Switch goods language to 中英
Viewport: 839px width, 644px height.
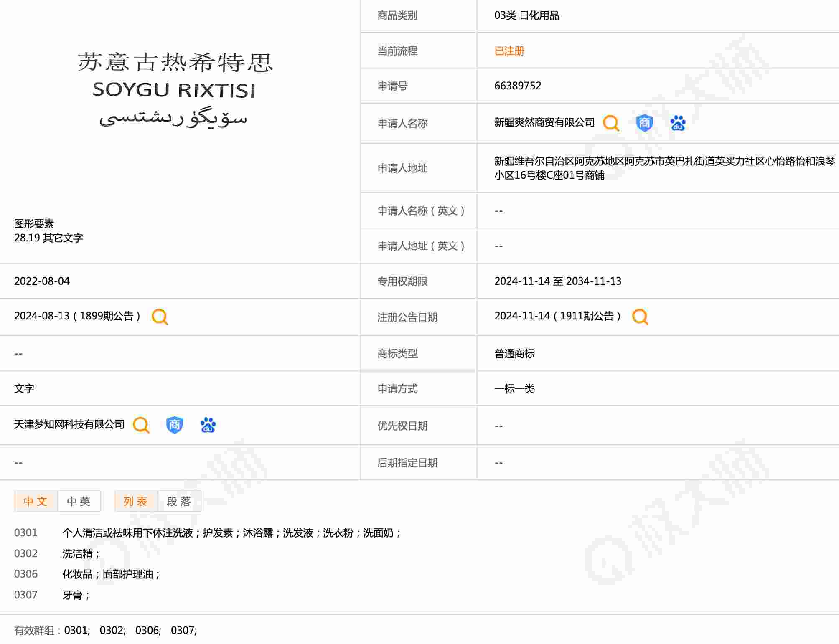click(x=79, y=501)
